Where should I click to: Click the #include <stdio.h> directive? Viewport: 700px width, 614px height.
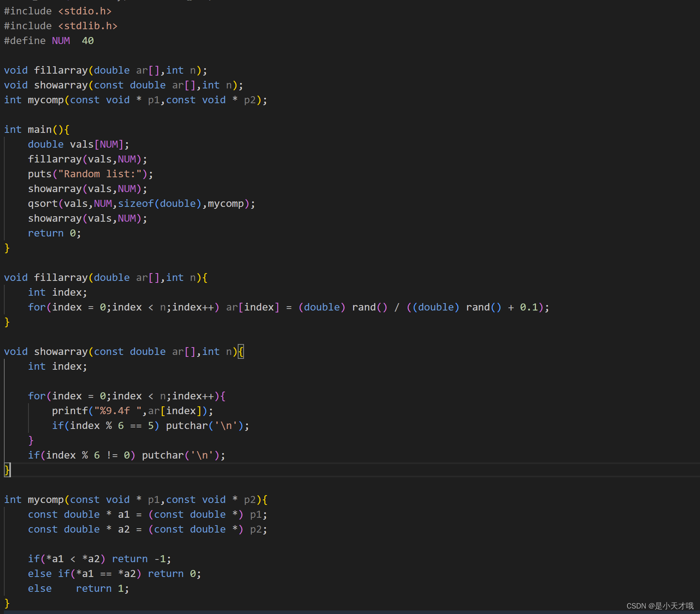(x=58, y=11)
